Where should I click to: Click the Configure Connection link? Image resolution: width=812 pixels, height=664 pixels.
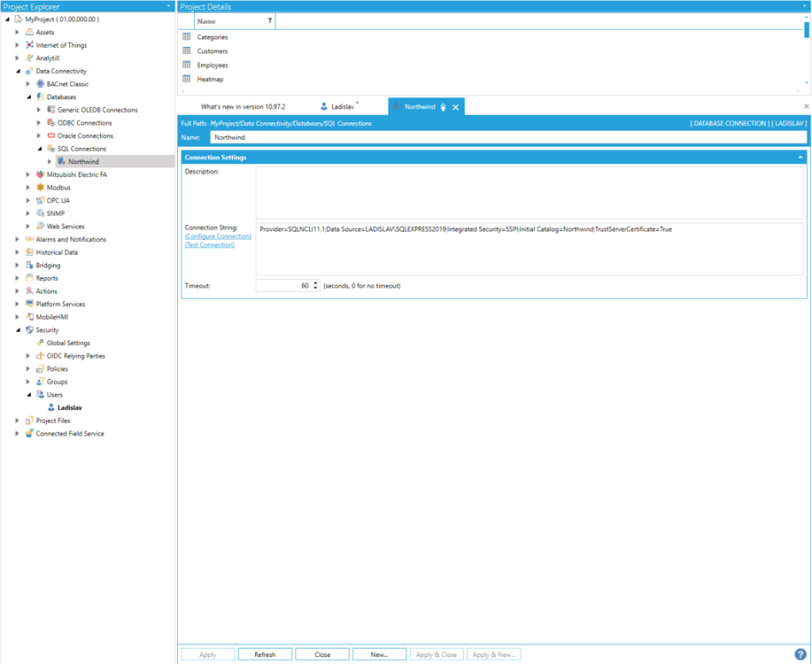pyautogui.click(x=217, y=236)
